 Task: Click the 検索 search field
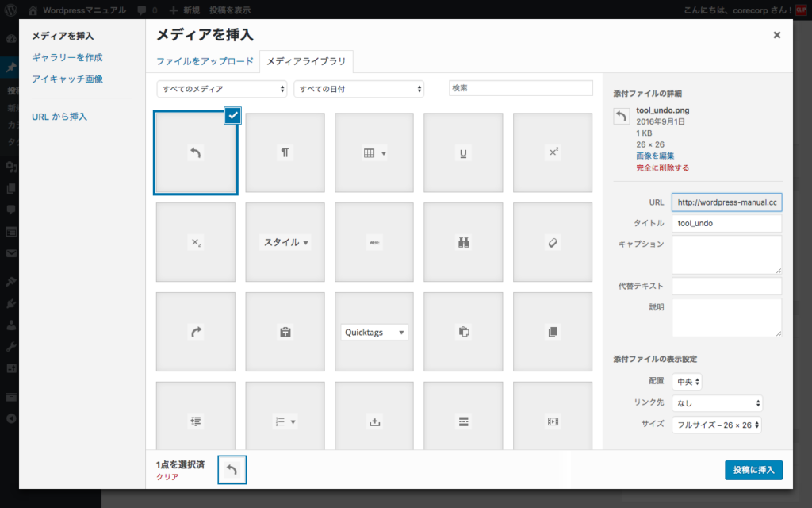tap(520, 88)
